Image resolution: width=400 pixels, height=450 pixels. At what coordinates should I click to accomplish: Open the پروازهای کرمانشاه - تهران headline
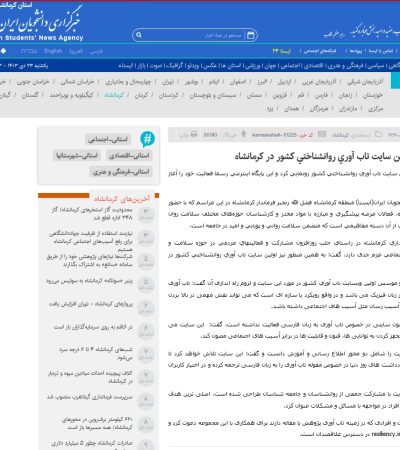(91, 304)
